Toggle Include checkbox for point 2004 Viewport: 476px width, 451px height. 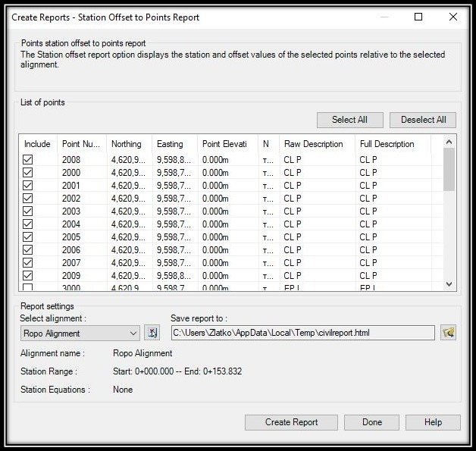click(x=27, y=224)
